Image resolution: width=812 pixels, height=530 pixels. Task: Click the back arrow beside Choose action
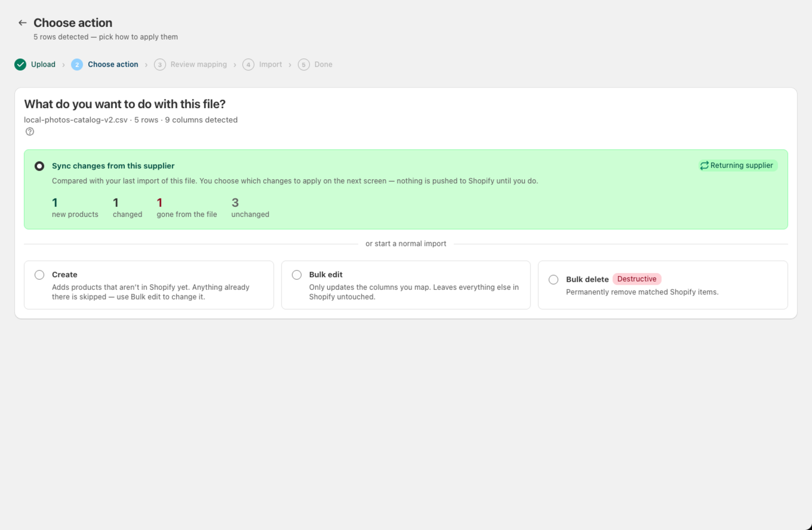(x=22, y=23)
